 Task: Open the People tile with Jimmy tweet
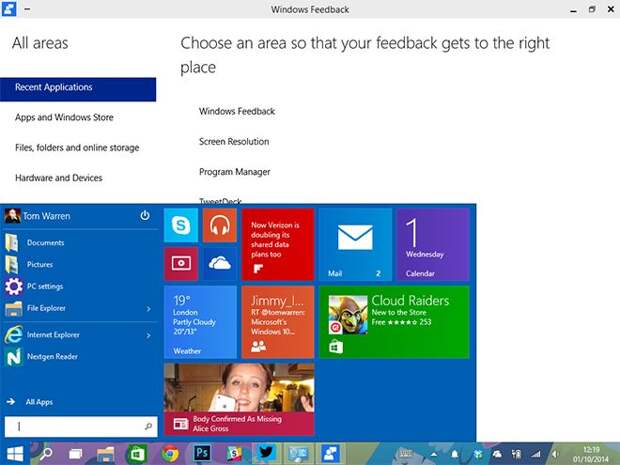coord(278,322)
